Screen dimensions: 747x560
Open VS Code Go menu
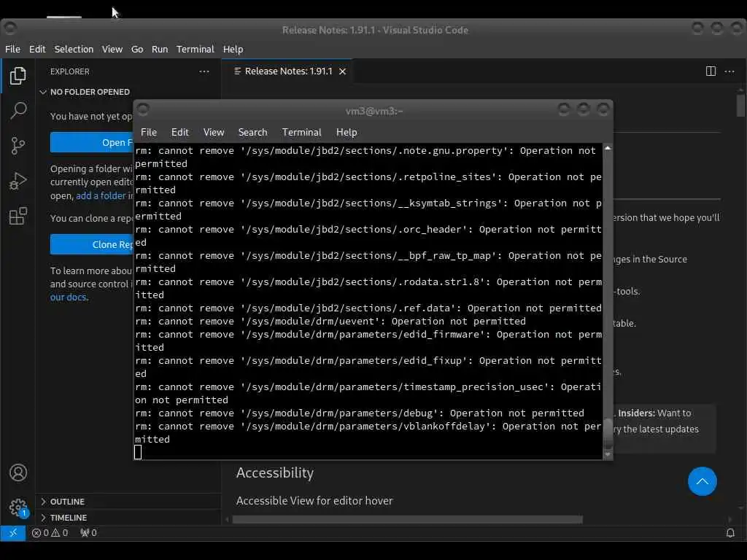pos(137,49)
